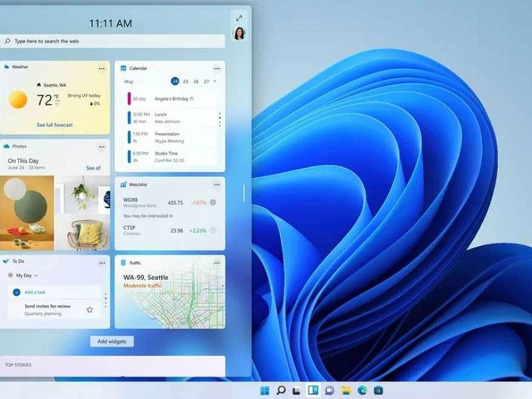
Task: Click the Photos widget three-dot menu
Action: point(101,146)
